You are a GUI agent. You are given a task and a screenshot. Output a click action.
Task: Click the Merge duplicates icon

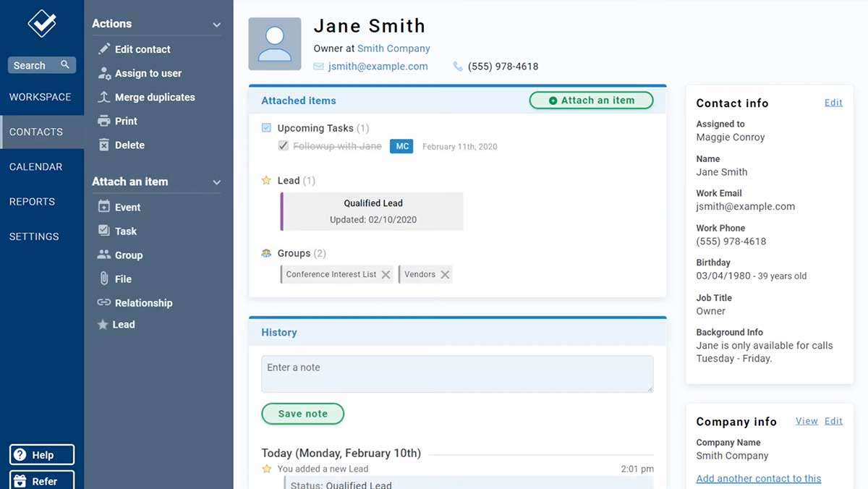[x=103, y=97]
